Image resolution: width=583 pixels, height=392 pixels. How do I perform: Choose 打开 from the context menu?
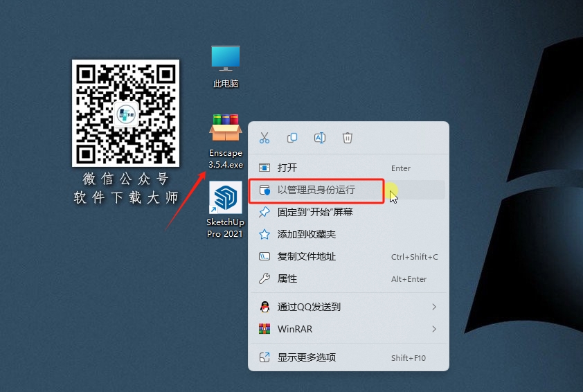coord(348,168)
